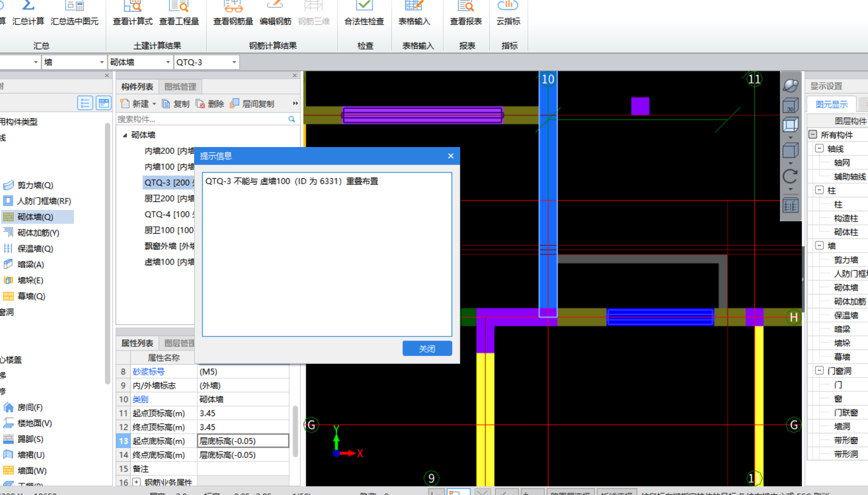
Task: Close the 提示信息 dialog with X
Action: tap(451, 156)
